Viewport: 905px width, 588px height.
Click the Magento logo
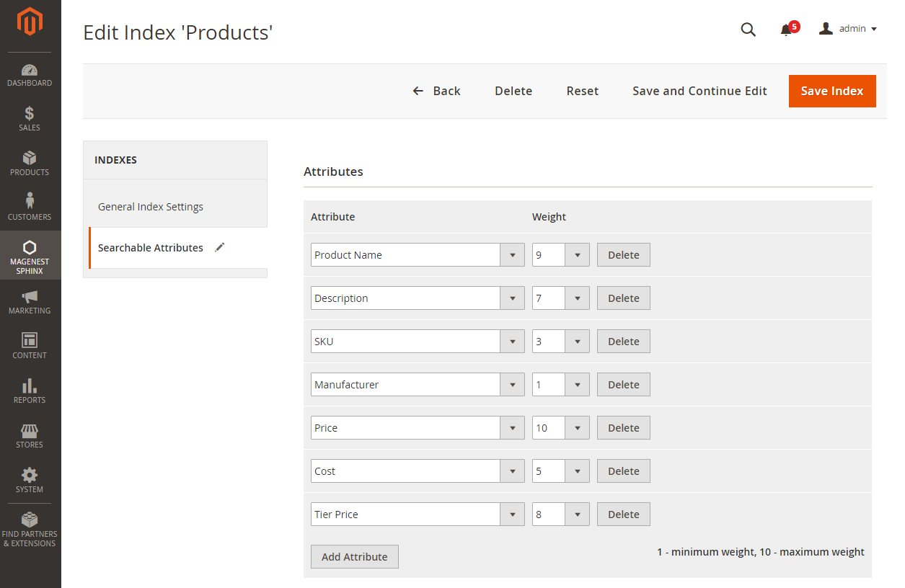tap(30, 22)
